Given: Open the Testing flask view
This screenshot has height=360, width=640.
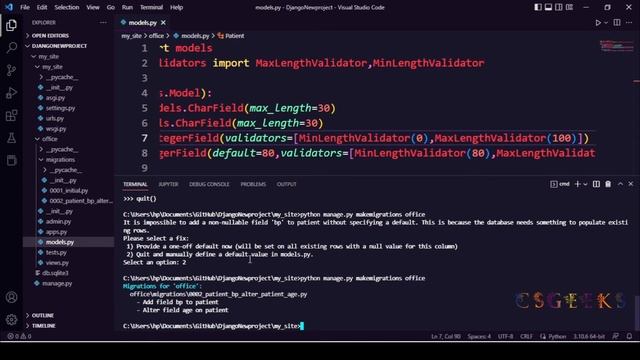Looking at the screenshot, I should (x=11, y=138).
